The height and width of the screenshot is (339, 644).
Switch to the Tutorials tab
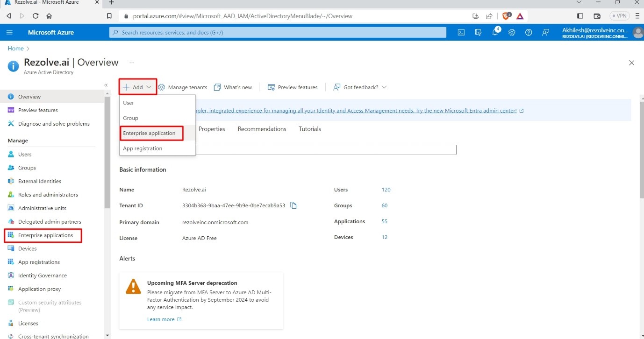pyautogui.click(x=310, y=129)
